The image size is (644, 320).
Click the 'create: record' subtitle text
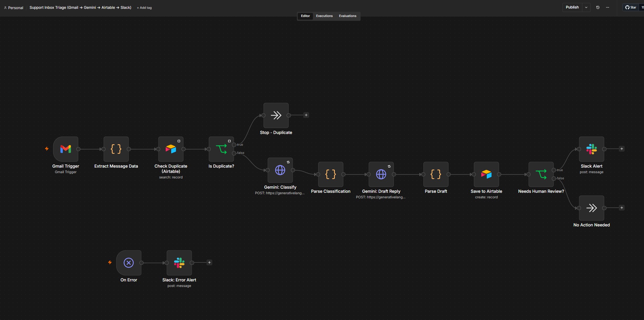pyautogui.click(x=487, y=197)
